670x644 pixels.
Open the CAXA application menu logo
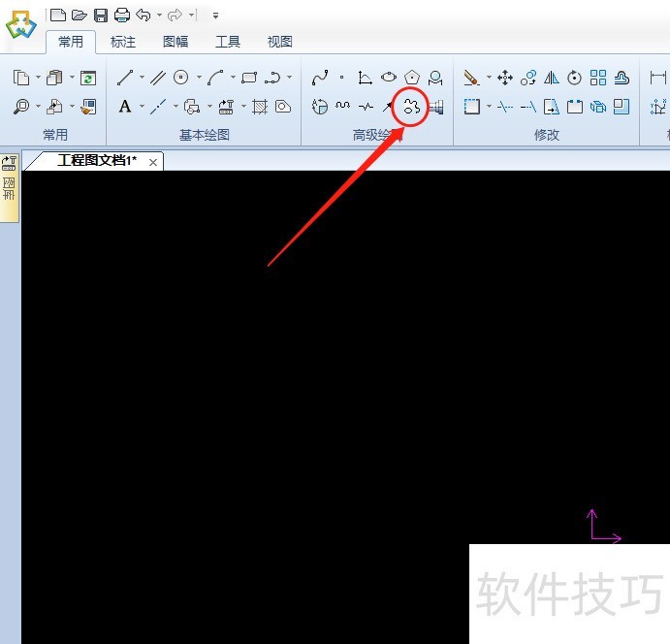[x=20, y=25]
